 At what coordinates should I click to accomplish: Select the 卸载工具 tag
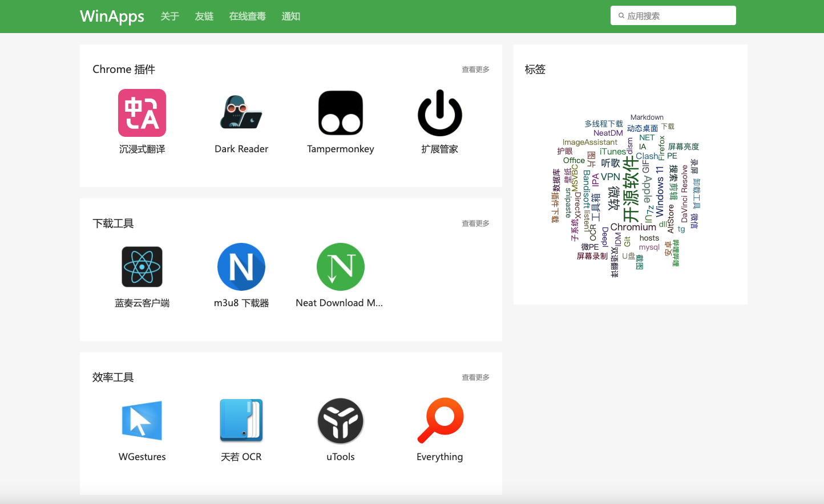click(x=697, y=194)
